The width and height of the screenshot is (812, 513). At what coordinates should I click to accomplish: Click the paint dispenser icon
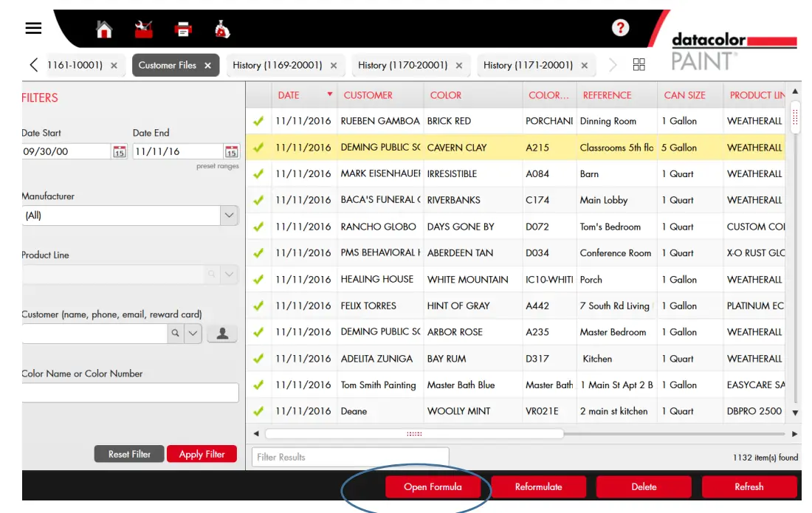pos(221,30)
